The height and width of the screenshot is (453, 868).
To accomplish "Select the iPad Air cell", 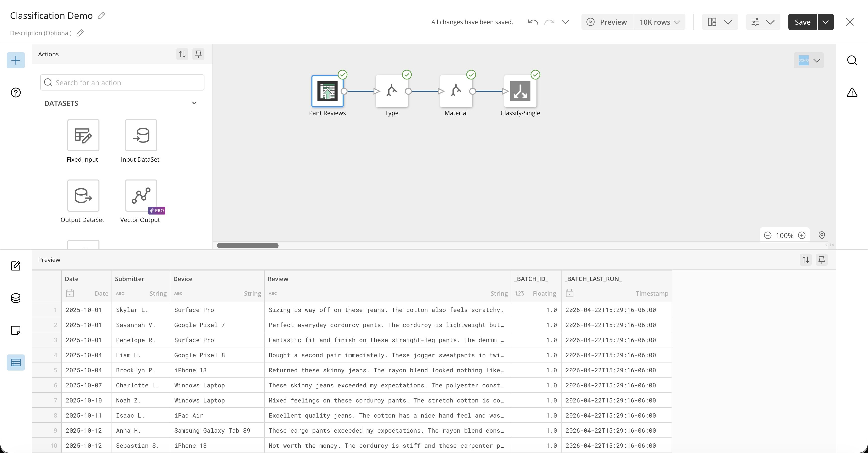I will (217, 415).
